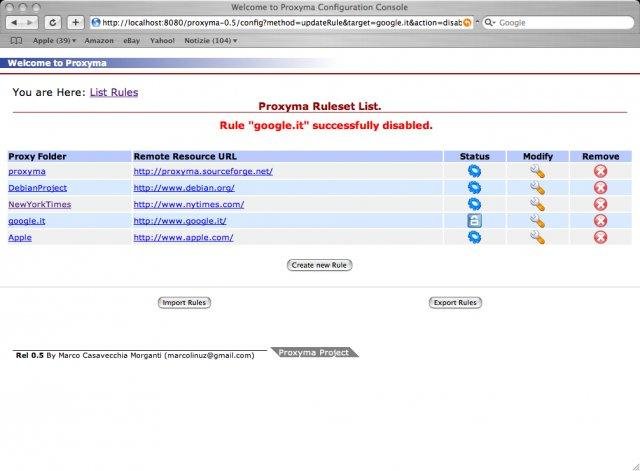Remove the proxyma rule
Viewport: 640px width, 471px height.
(600, 171)
